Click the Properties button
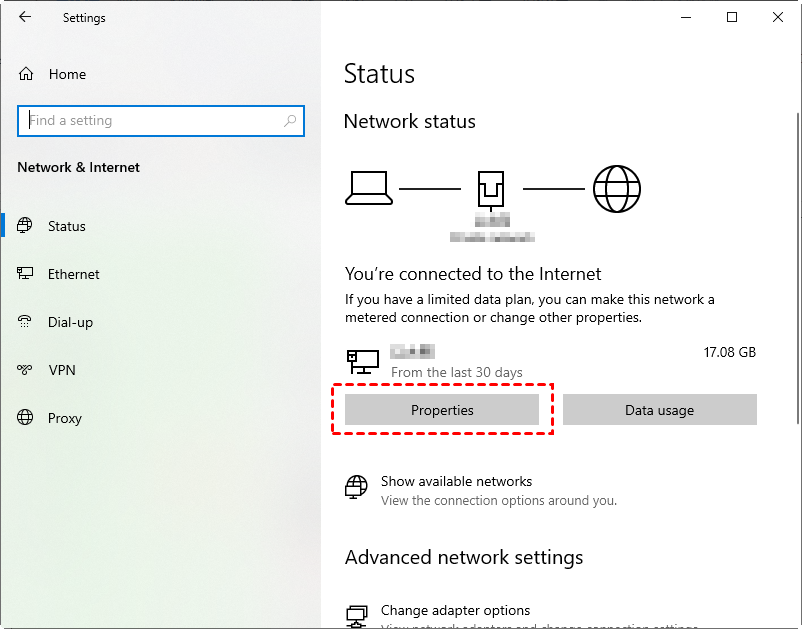The image size is (802, 629). 442,410
